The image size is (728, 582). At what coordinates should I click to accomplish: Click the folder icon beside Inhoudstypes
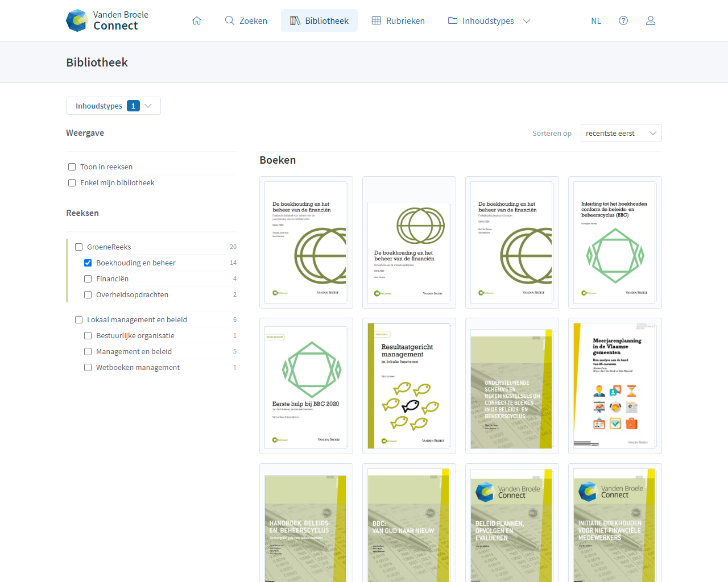click(453, 20)
